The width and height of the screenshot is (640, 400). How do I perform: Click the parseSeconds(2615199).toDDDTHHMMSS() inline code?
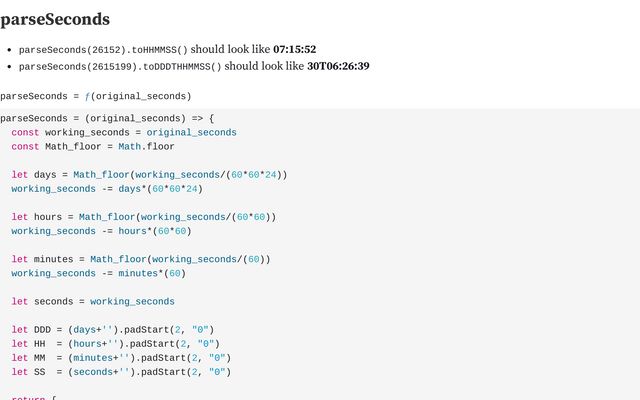[120, 67]
